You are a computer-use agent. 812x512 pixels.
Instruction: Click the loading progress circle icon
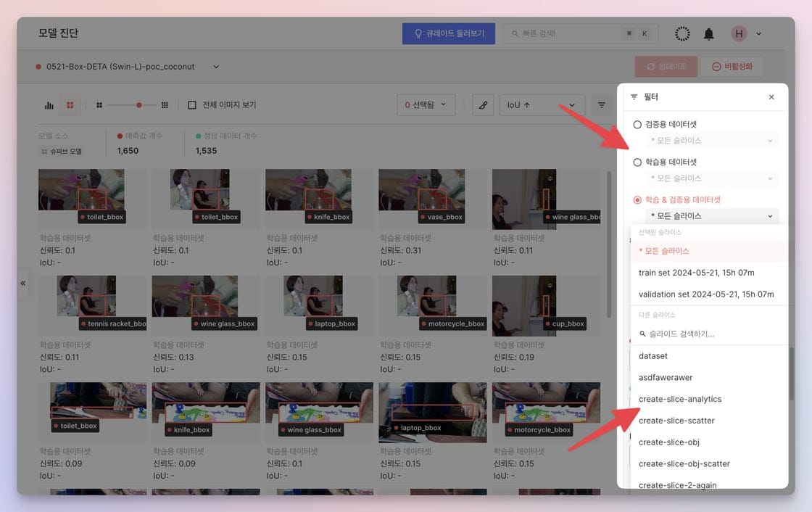point(682,33)
